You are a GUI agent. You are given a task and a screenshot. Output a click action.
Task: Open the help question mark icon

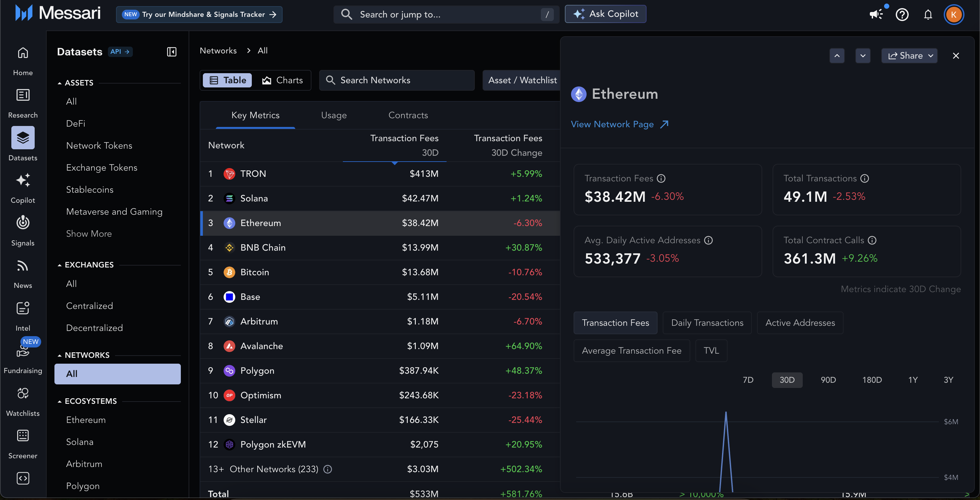pyautogui.click(x=902, y=15)
